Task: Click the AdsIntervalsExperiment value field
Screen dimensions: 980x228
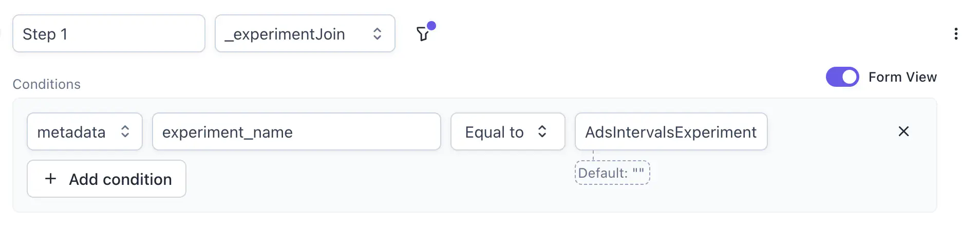Action: click(670, 132)
